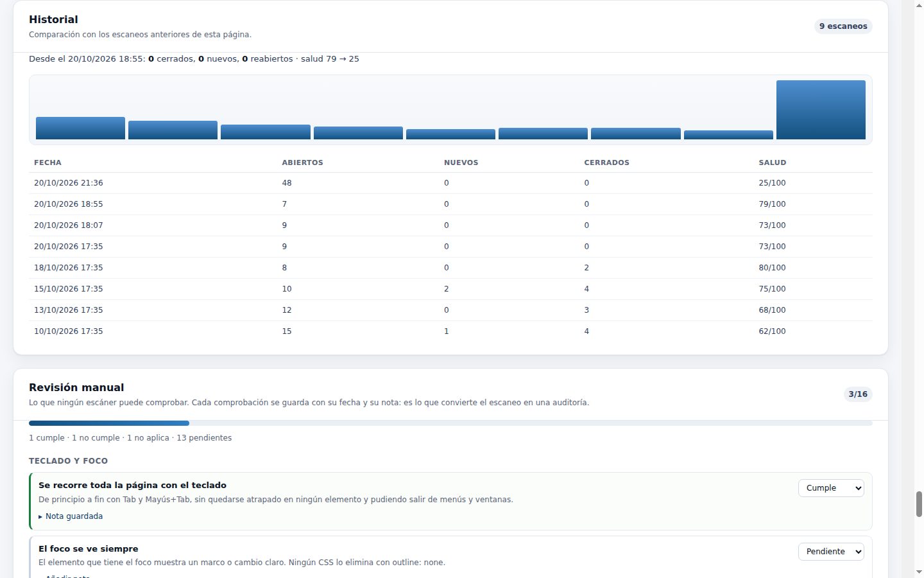Image resolution: width=924 pixels, height=578 pixels.
Task: Click the NUEVOS column header
Action: coord(461,162)
